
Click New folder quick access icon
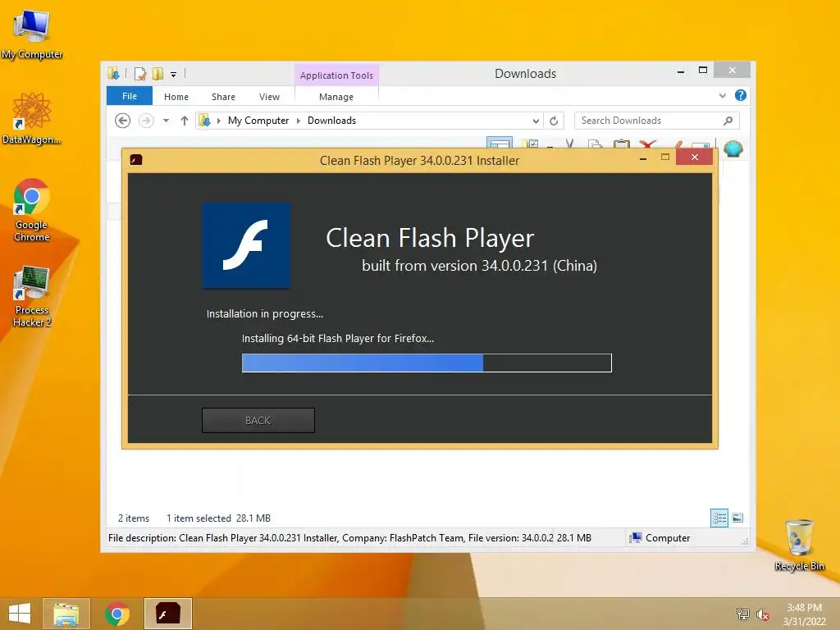click(x=158, y=73)
